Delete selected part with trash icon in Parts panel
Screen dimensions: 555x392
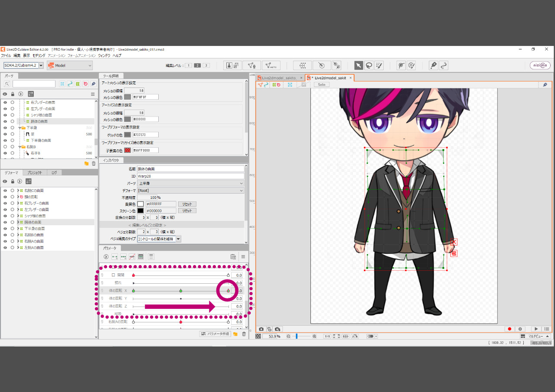[x=94, y=163]
